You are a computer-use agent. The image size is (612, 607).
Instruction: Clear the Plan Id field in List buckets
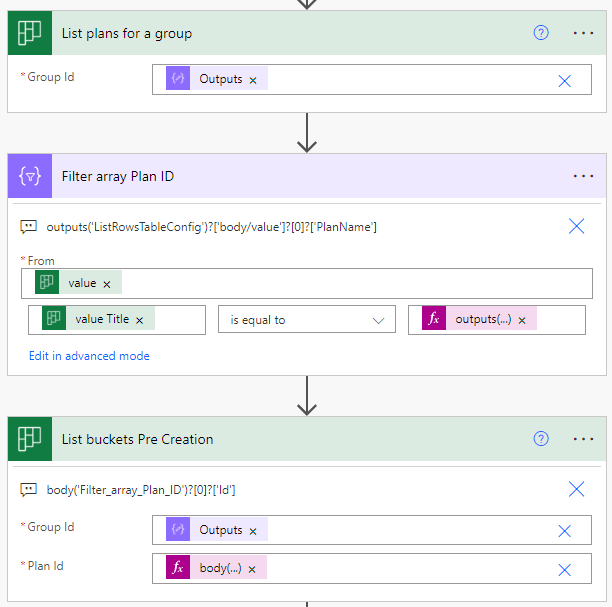click(x=564, y=569)
